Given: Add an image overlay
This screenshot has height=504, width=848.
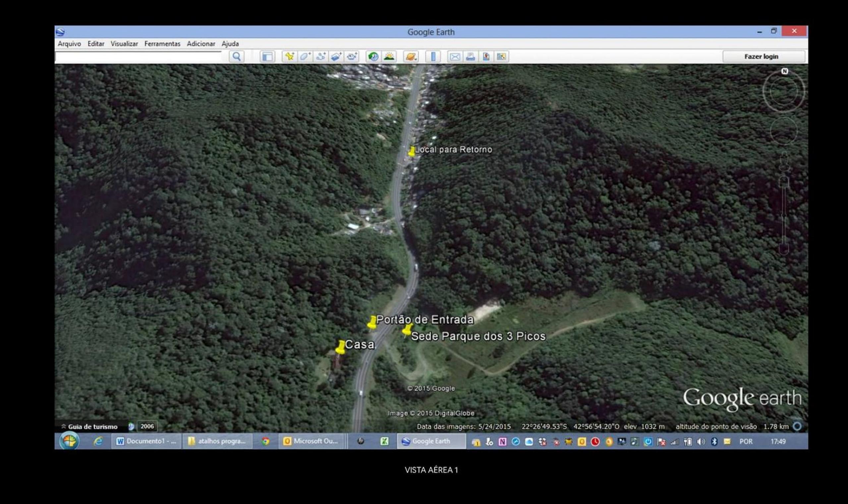Looking at the screenshot, I should tap(336, 57).
